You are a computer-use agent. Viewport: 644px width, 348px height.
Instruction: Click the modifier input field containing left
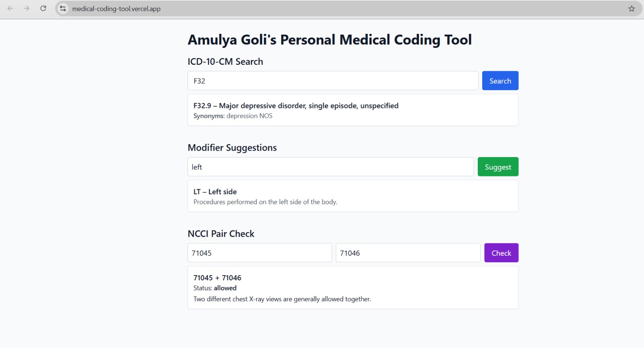coord(330,166)
